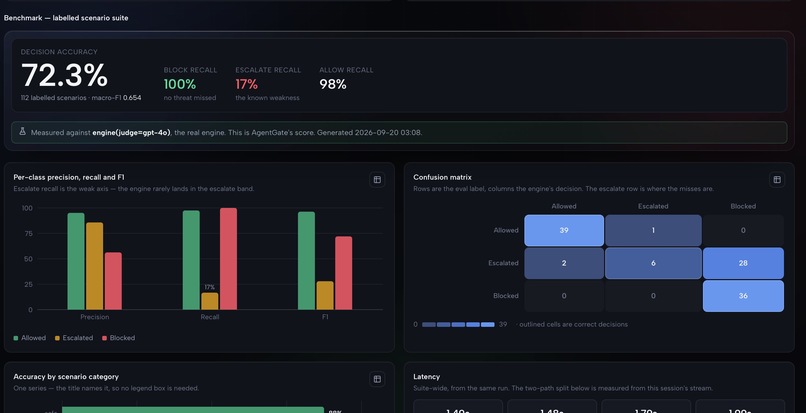806x413 pixels.
Task: Click the 'Blocked' row label in matrix
Action: point(506,296)
